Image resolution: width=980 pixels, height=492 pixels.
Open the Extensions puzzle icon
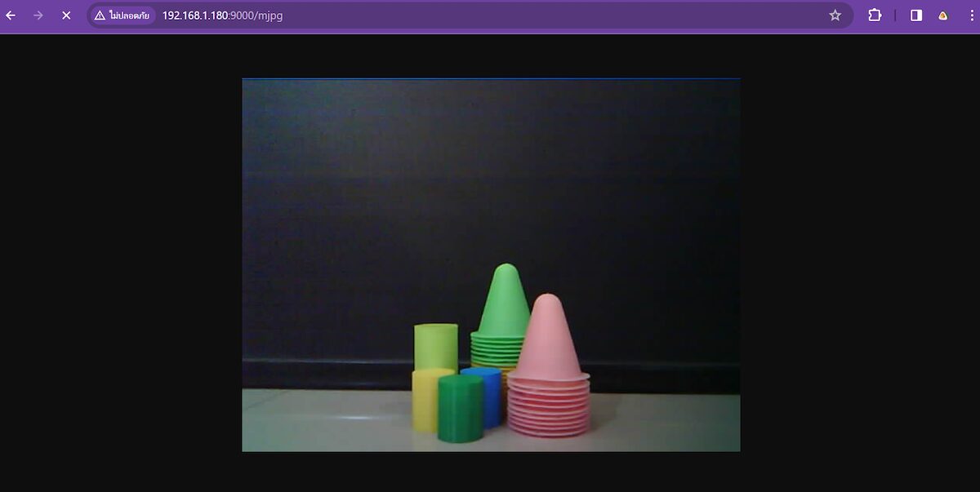click(875, 16)
